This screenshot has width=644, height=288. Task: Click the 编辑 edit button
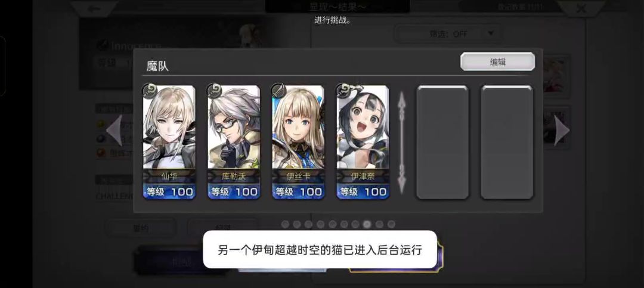pos(497,61)
